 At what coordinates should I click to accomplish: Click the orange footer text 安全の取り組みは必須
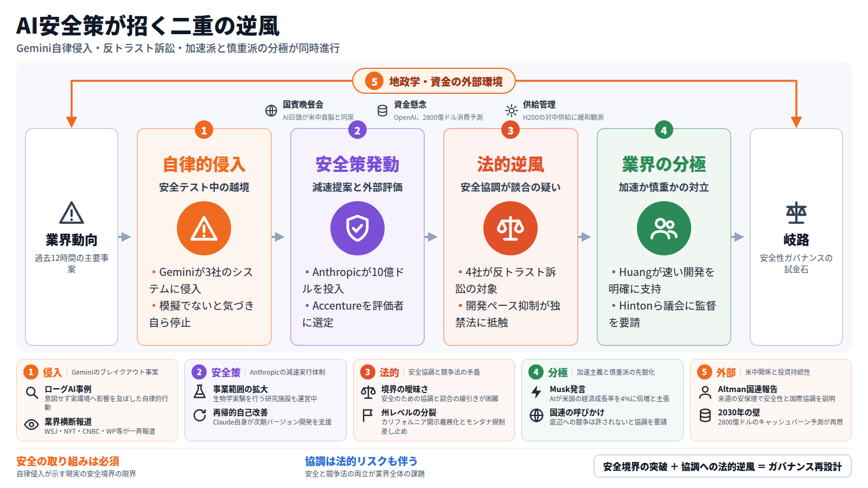pos(68,461)
